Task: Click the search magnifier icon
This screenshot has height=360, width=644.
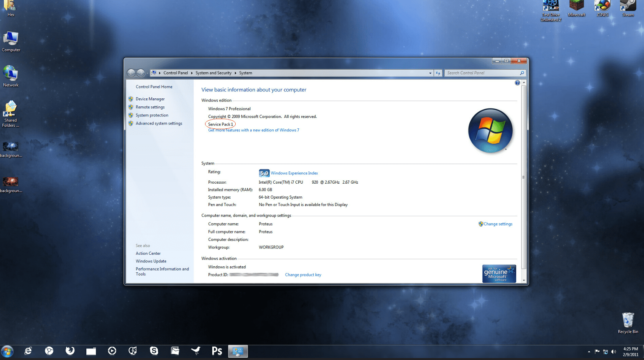Action: coord(522,73)
